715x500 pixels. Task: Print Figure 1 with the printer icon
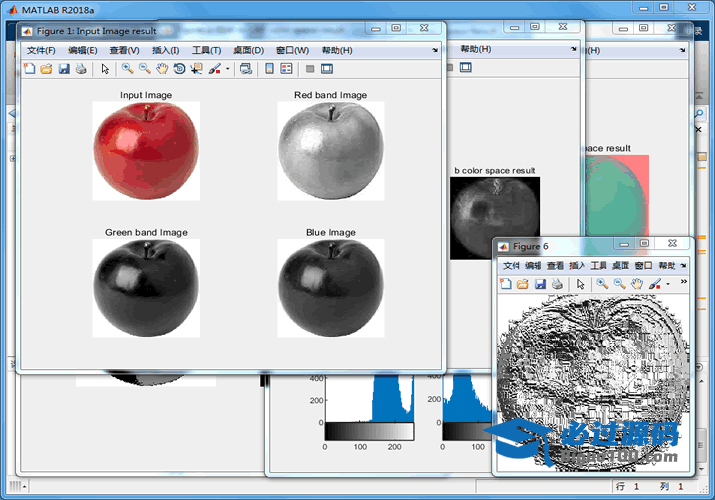(81, 69)
